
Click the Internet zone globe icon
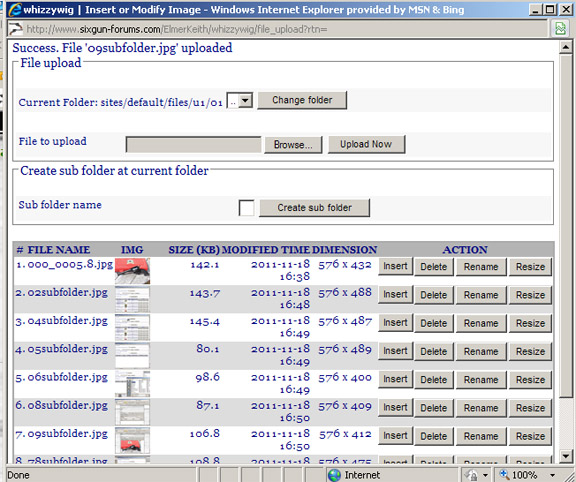(x=334, y=475)
